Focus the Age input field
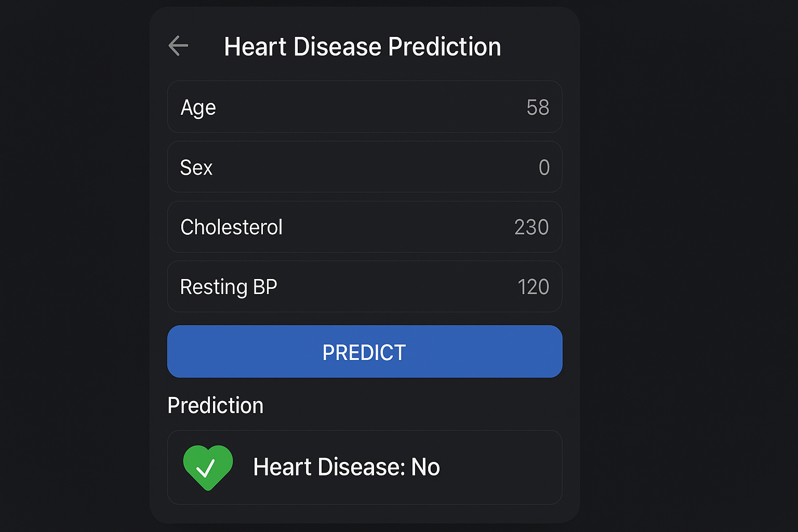 (364, 107)
